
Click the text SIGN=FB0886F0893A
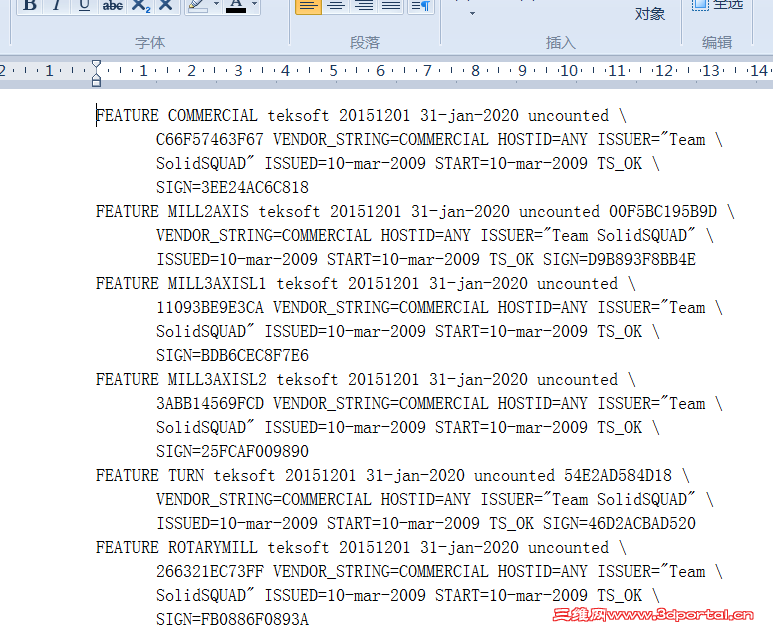[232, 619]
